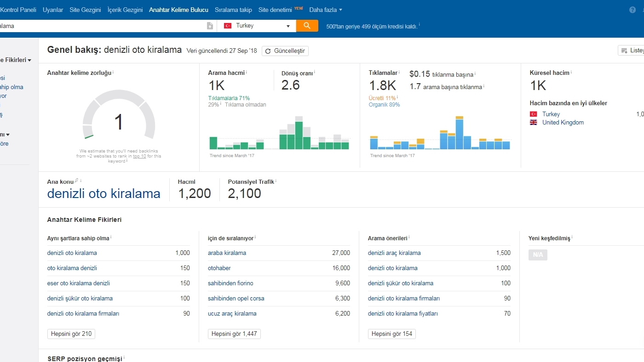This screenshot has width=644, height=362.
Task: Click the United Kingdom flag icon
Action: (534, 123)
